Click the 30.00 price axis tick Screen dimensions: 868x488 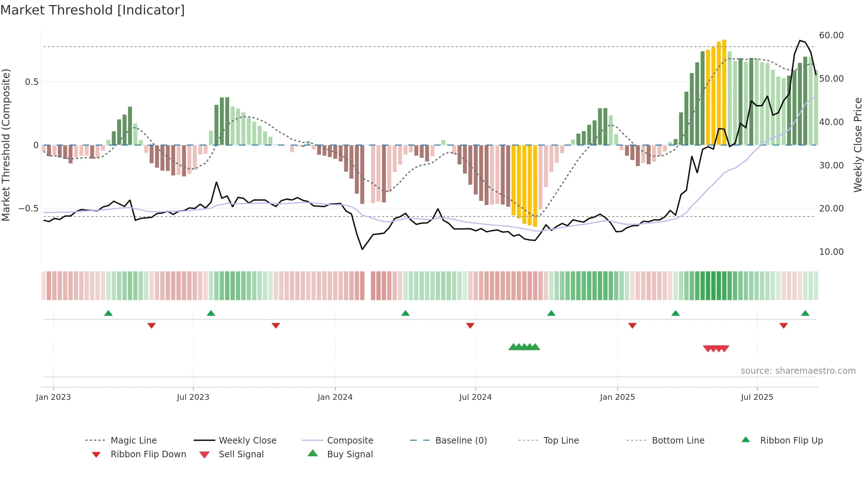(x=831, y=166)
